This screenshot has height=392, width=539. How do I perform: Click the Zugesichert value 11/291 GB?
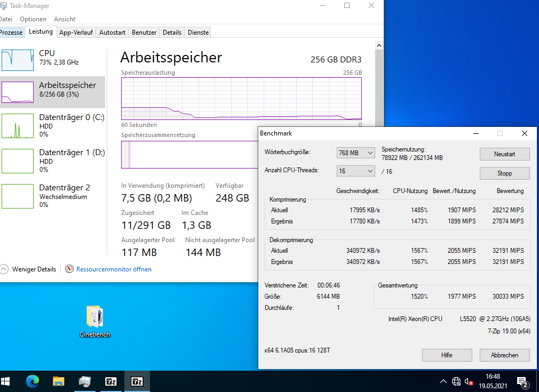[146, 225]
